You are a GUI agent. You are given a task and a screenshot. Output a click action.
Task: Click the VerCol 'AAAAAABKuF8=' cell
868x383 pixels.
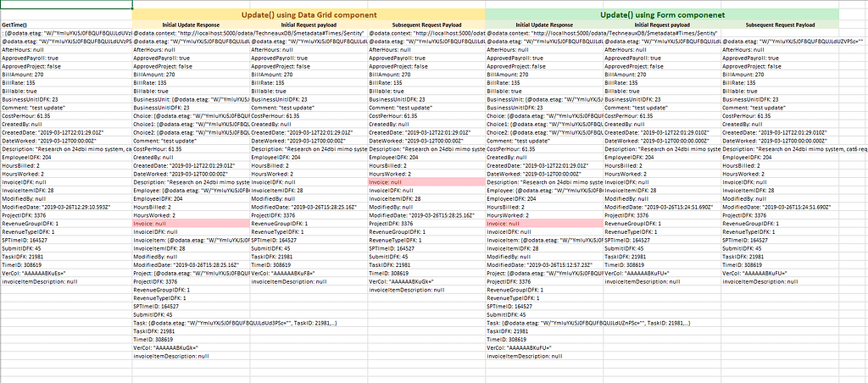pos(309,273)
